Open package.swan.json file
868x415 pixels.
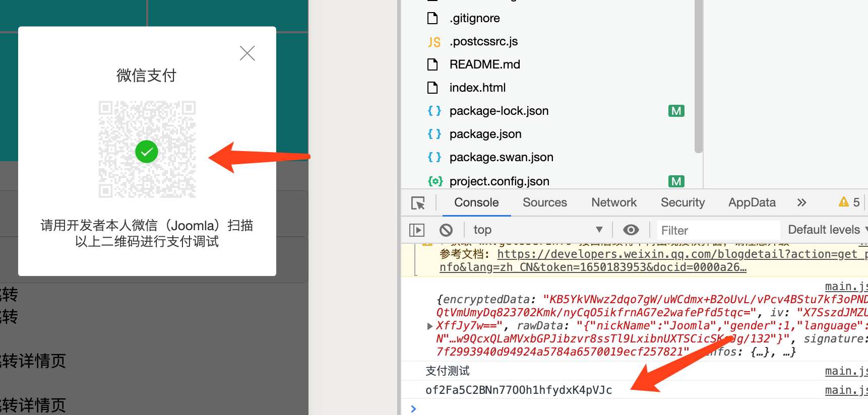502,157
